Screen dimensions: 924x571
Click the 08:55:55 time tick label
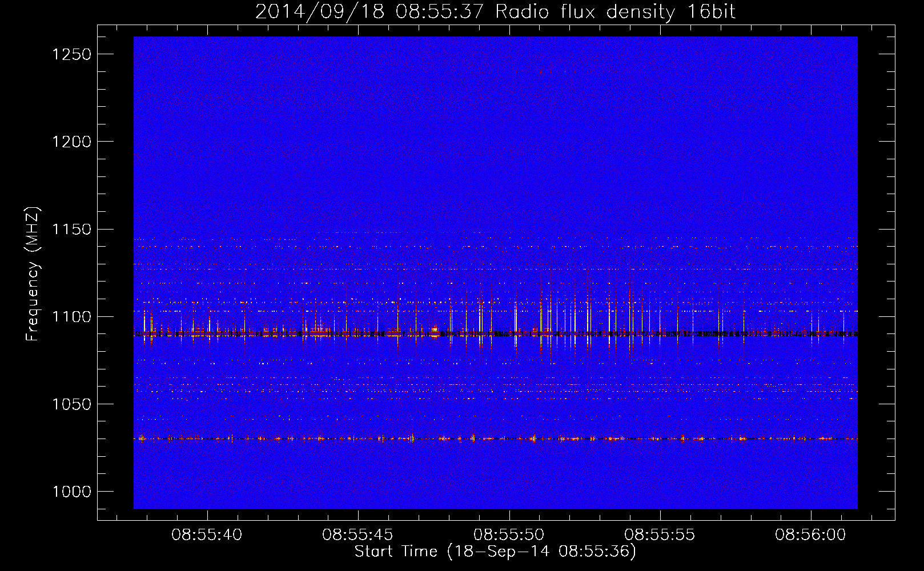coord(660,535)
